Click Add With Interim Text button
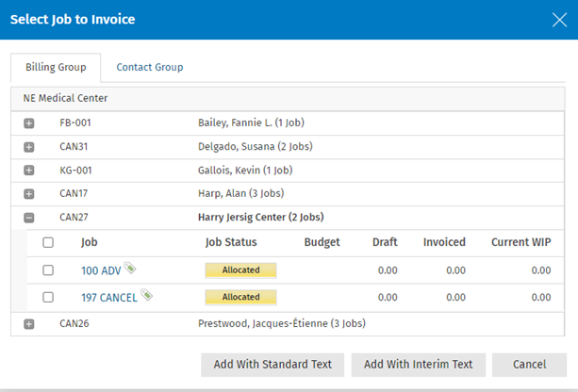Image resolution: width=578 pixels, height=392 pixels. coord(419,365)
